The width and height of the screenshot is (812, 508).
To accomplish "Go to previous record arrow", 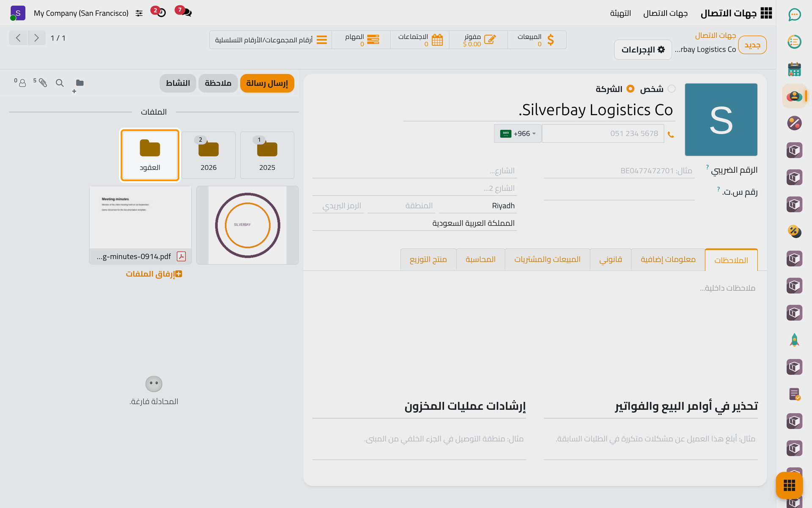I will point(18,38).
